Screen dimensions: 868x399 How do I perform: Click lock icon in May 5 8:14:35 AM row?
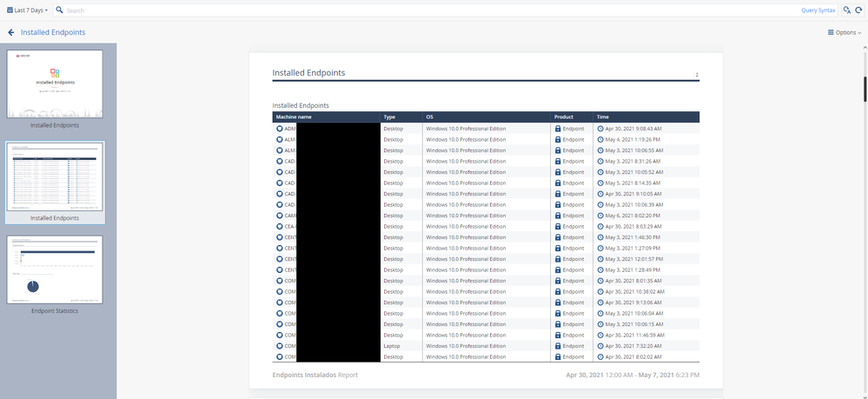click(x=558, y=183)
